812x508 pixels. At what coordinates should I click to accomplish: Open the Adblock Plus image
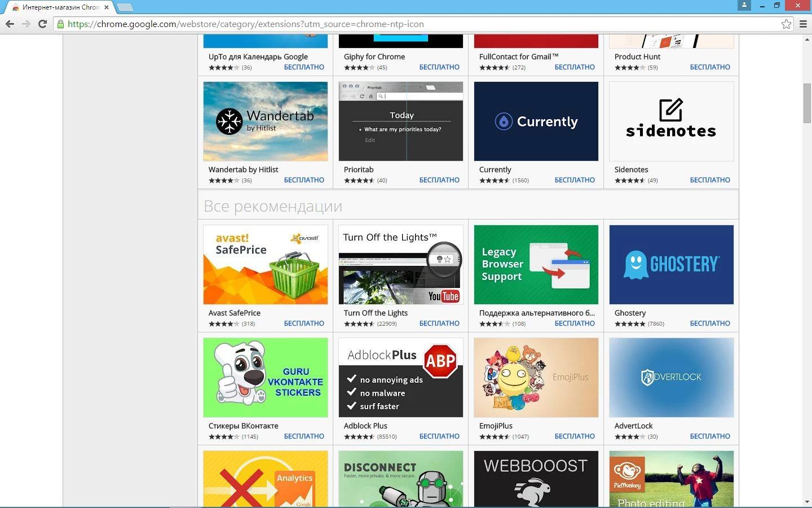401,378
